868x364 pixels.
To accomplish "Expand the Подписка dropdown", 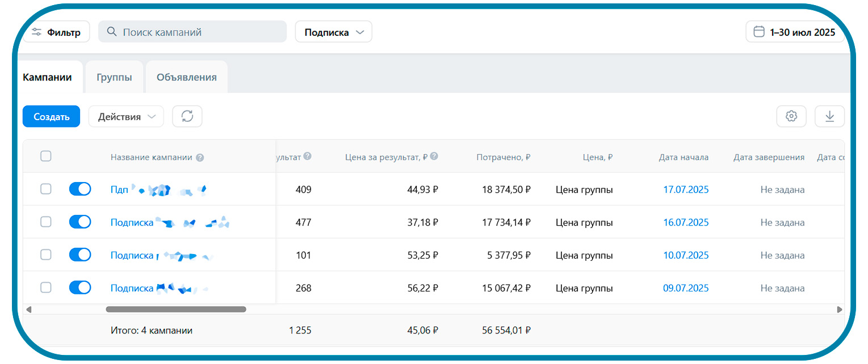I will [x=334, y=32].
